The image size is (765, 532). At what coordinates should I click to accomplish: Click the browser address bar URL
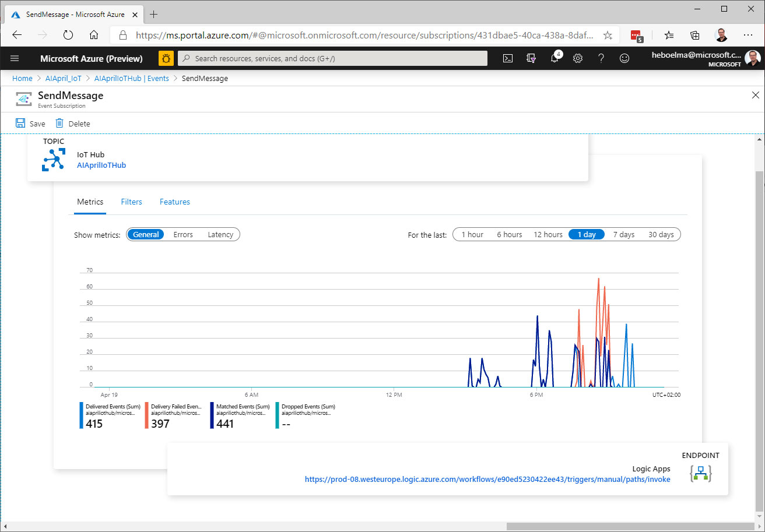point(364,35)
